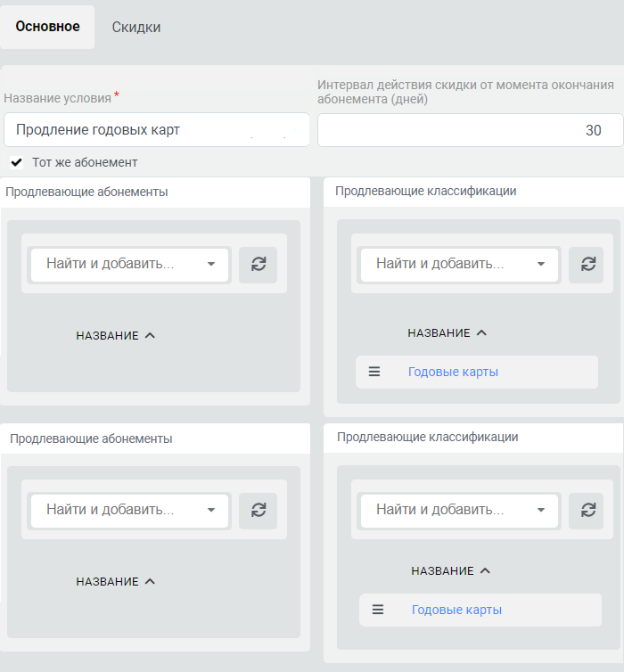
Task: Switch to the Скидки tab
Action: (135, 27)
